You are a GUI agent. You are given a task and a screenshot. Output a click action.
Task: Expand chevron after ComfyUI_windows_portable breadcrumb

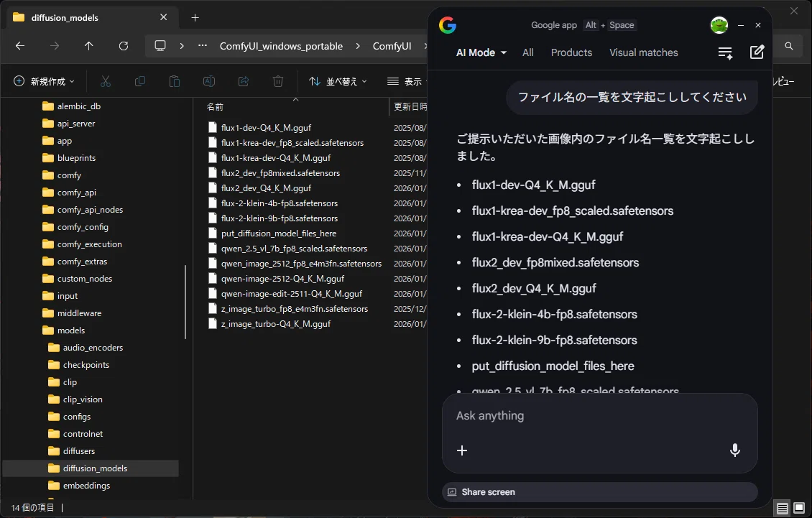pyautogui.click(x=358, y=46)
